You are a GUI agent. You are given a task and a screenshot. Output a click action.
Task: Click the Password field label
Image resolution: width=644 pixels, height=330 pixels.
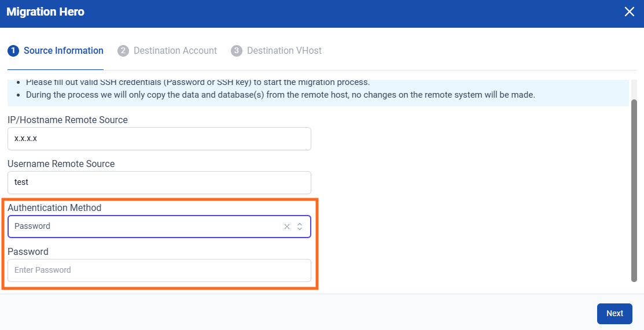(x=28, y=252)
